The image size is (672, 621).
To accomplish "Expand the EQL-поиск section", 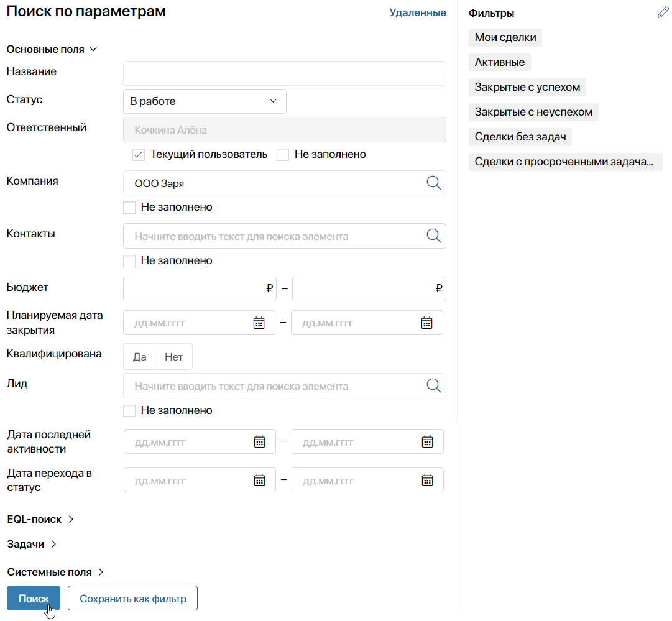I will (40, 519).
